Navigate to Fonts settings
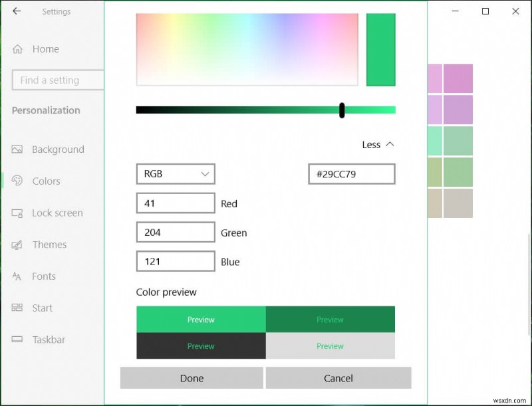 coord(44,276)
